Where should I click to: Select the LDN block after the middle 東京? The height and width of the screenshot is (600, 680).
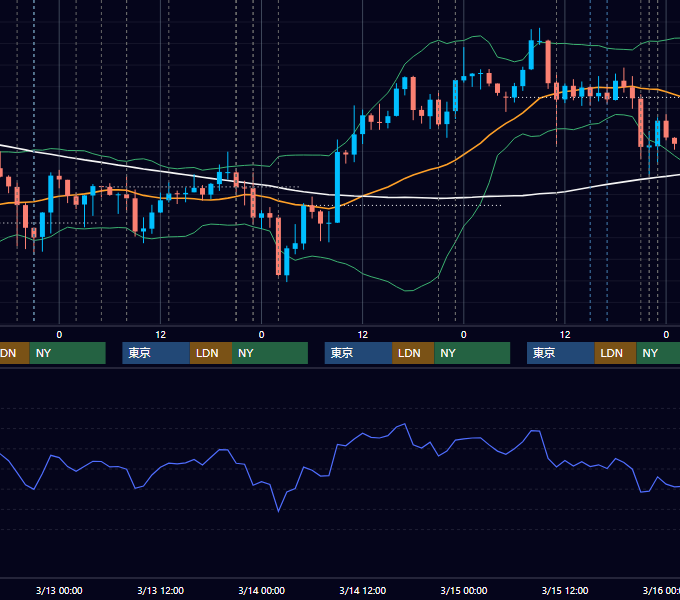(x=413, y=353)
